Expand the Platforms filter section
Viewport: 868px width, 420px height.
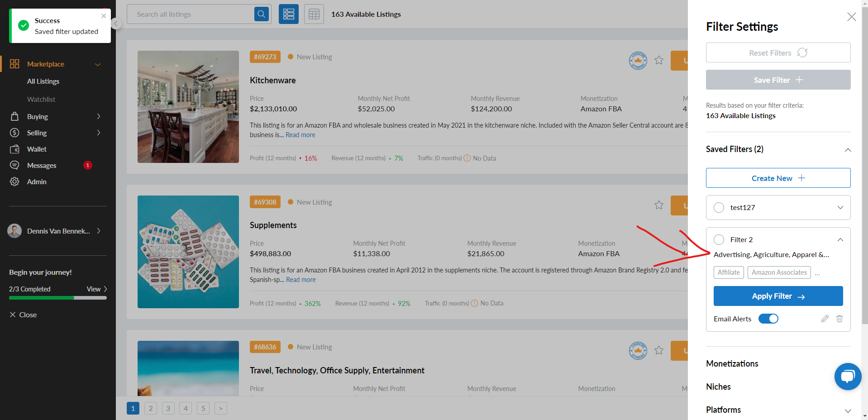tap(848, 410)
